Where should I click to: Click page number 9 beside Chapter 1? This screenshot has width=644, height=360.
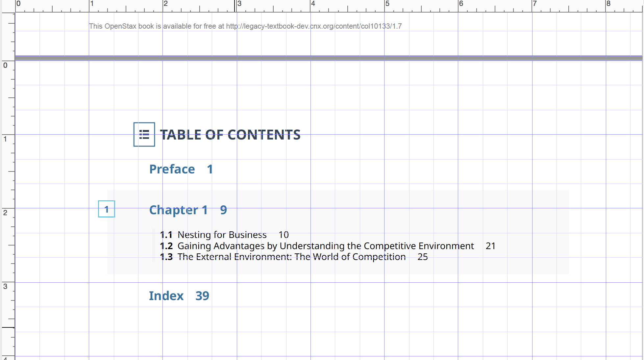[223, 210]
